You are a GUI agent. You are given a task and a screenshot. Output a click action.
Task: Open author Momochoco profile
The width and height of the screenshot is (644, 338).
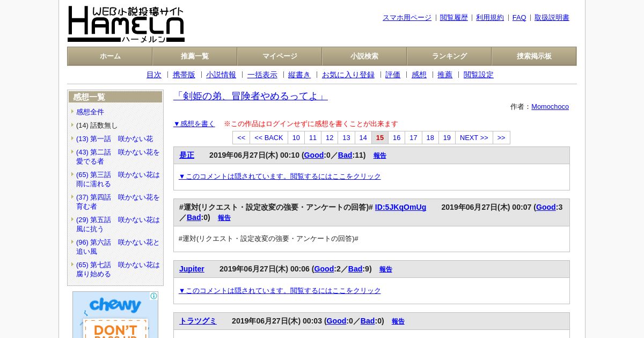pos(550,107)
